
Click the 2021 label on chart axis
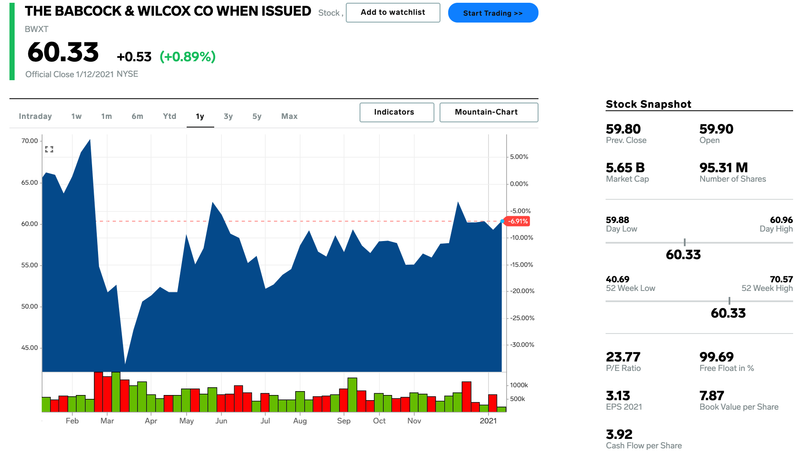tap(488, 421)
